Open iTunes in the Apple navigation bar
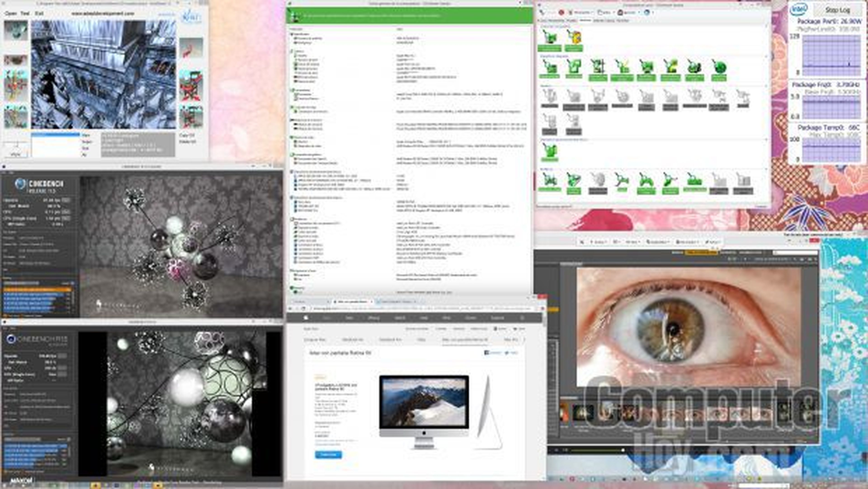This screenshot has width=868, height=489. point(471,318)
